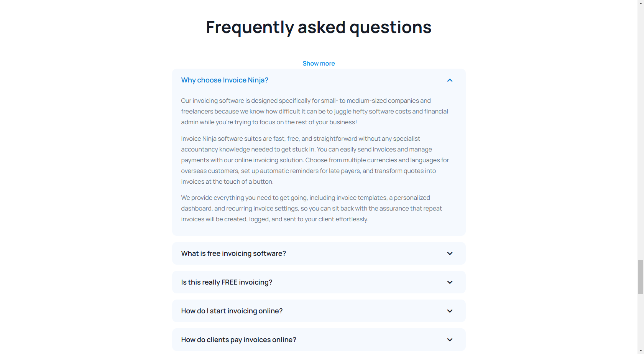
Task: Reveal 'How do clients pay invoices online?' answer
Action: [x=238, y=340]
